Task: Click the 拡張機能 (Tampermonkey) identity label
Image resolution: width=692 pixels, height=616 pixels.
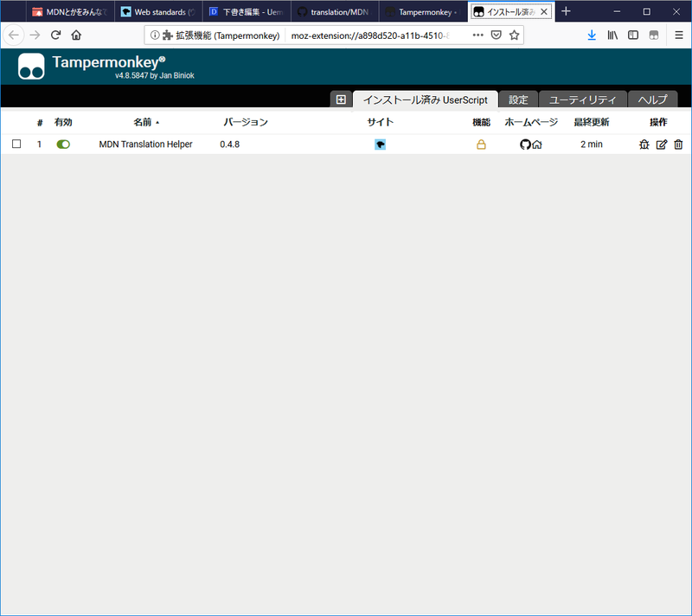Action: (227, 35)
